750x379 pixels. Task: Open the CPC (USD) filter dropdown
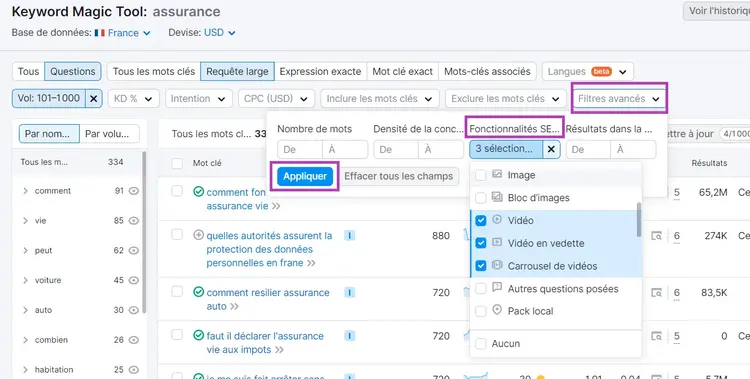click(x=276, y=99)
